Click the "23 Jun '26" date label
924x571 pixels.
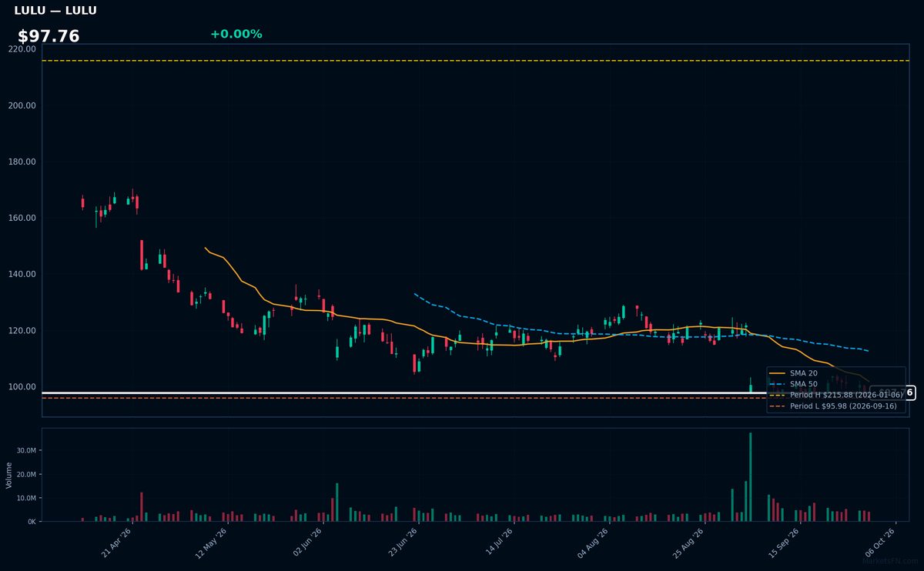[x=403, y=543]
